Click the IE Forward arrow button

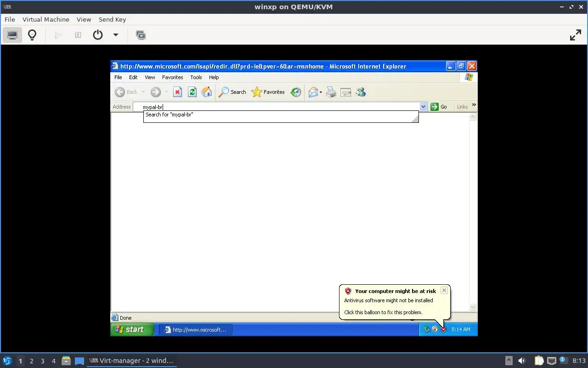click(x=156, y=92)
